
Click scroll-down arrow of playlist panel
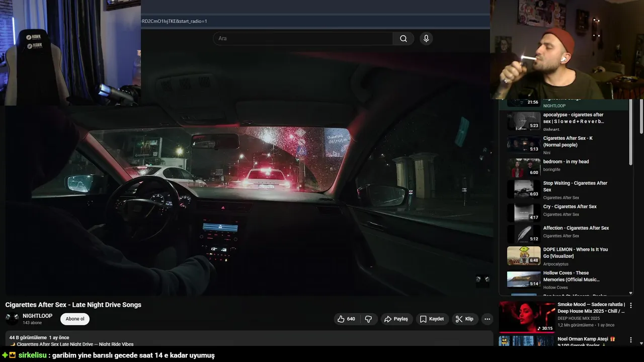click(631, 293)
